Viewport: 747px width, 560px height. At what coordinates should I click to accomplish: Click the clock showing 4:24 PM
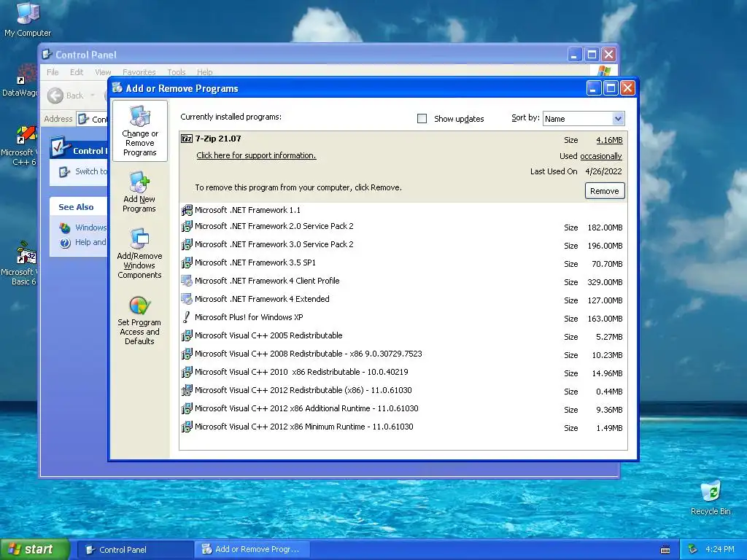tap(720, 550)
